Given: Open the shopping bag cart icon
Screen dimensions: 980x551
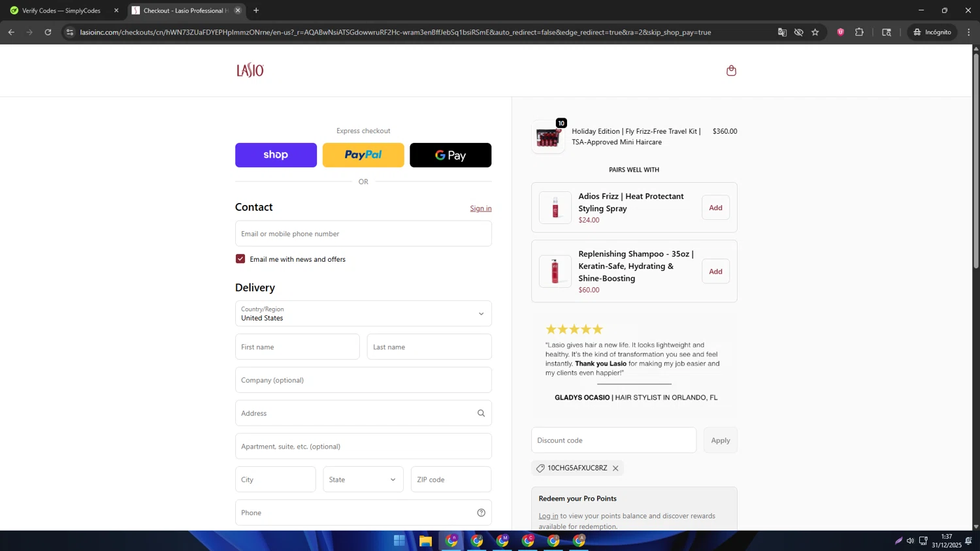Looking at the screenshot, I should [731, 71].
